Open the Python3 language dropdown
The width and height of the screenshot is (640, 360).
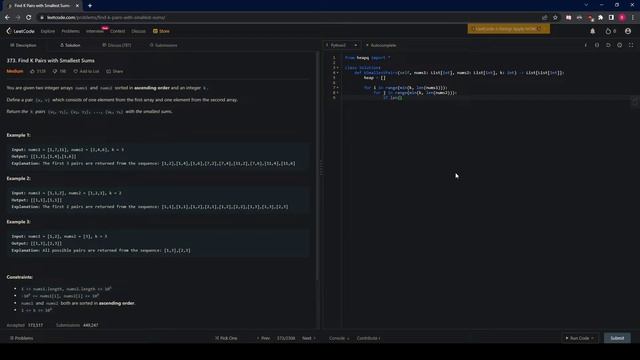(x=342, y=45)
